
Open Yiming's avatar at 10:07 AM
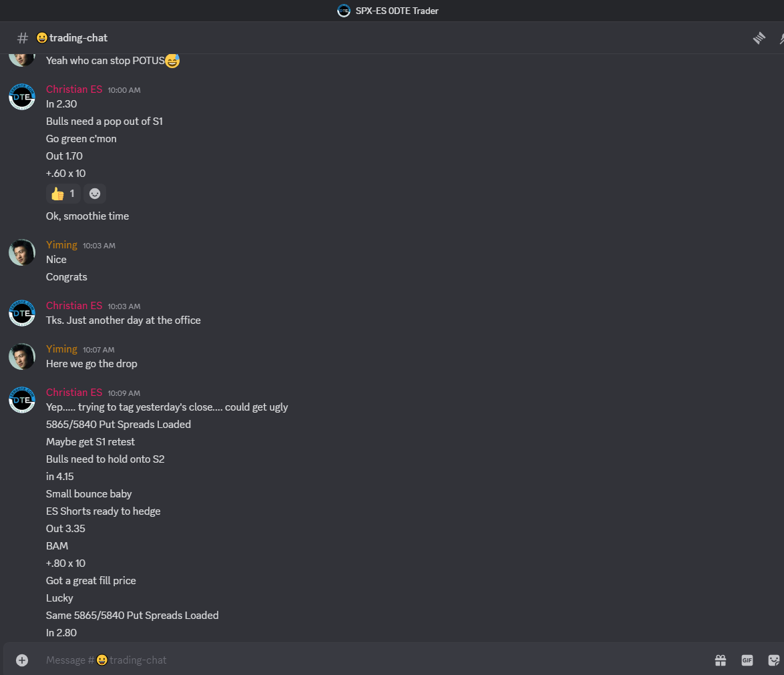click(x=22, y=357)
